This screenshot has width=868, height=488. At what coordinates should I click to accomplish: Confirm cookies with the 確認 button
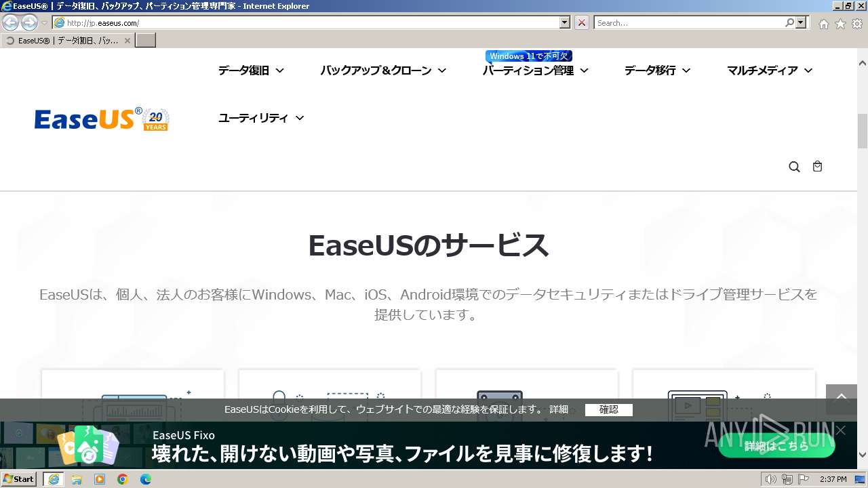point(608,409)
